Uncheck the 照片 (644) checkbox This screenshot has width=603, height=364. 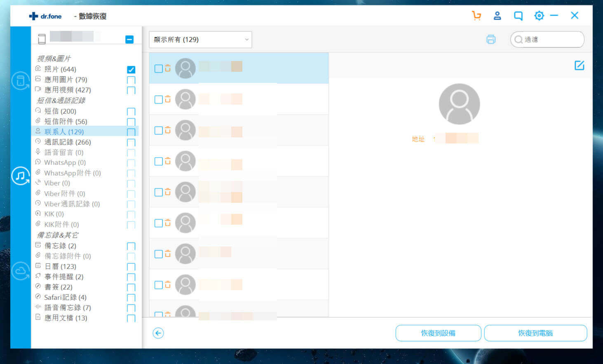click(x=131, y=70)
